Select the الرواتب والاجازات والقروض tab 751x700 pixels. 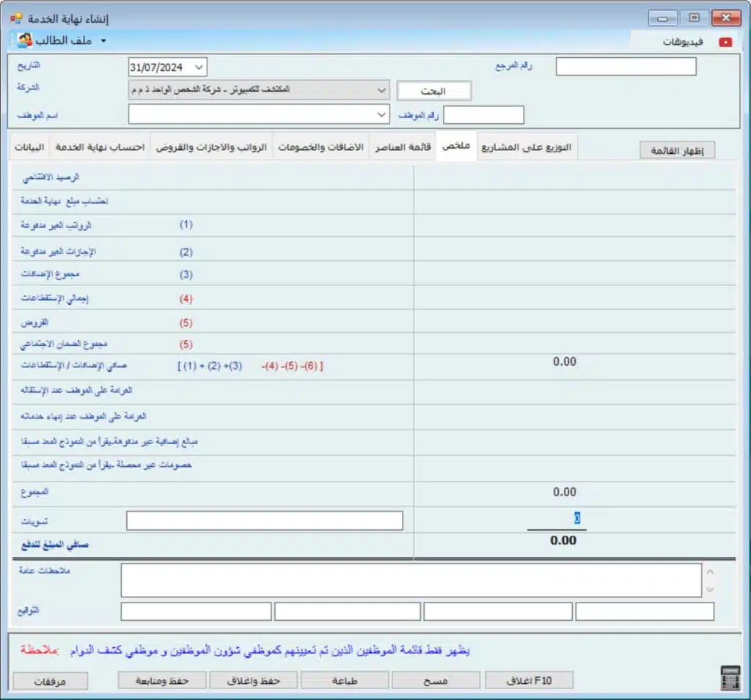211,147
